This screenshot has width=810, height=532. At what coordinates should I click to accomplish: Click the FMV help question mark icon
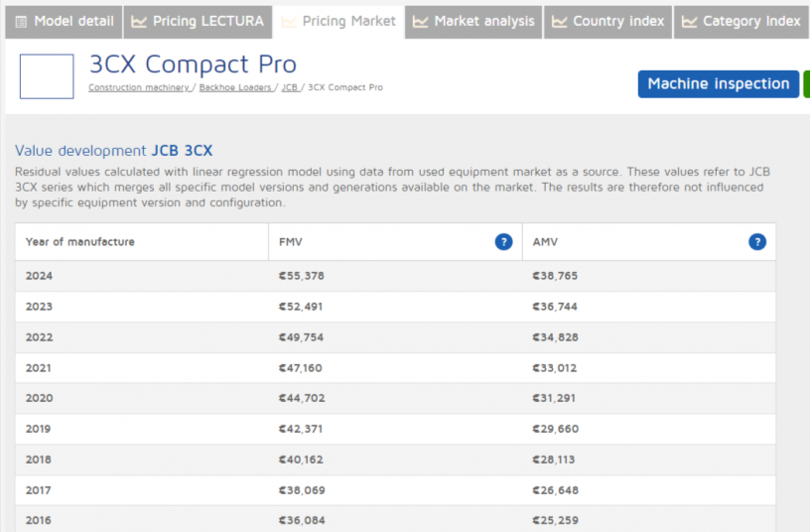point(503,242)
